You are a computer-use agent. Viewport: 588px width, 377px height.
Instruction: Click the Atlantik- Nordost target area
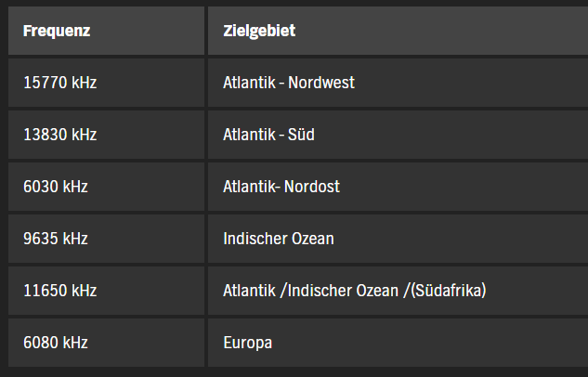pos(281,187)
